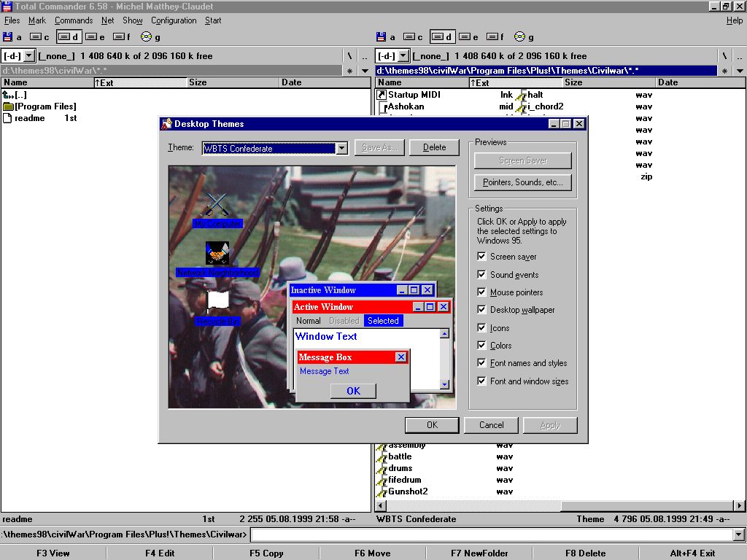
Task: Open the right panel drive selector dropdown
Action: [402, 55]
